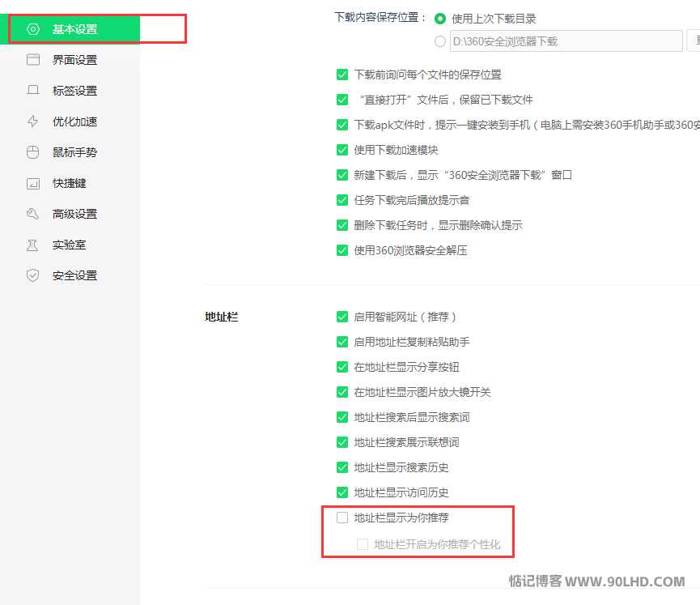
Task: Toggle 下载apk文件时提示一键安装到手机 checkbox
Action: [342, 125]
